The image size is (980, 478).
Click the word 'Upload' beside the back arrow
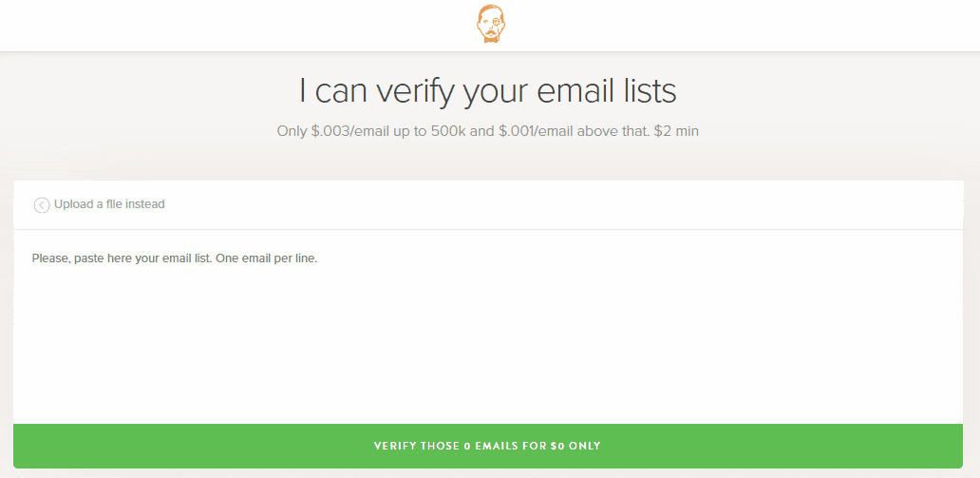pos(73,204)
